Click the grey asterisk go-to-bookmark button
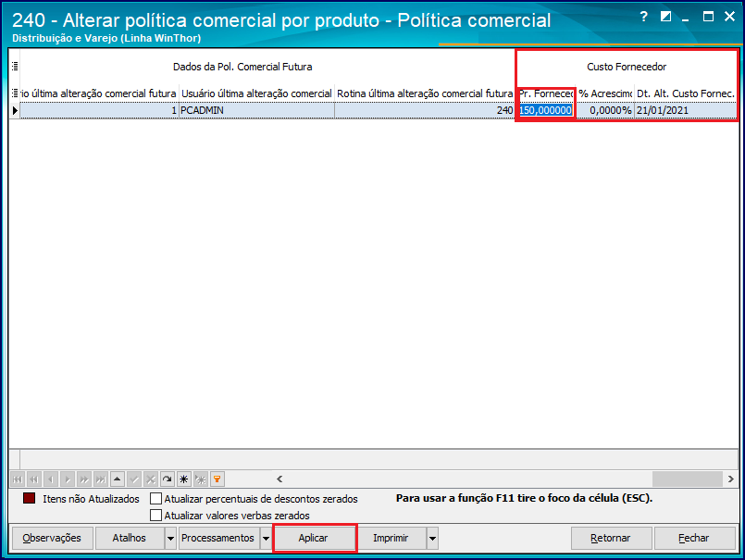Image resolution: width=745 pixels, height=560 pixels. 201,479
